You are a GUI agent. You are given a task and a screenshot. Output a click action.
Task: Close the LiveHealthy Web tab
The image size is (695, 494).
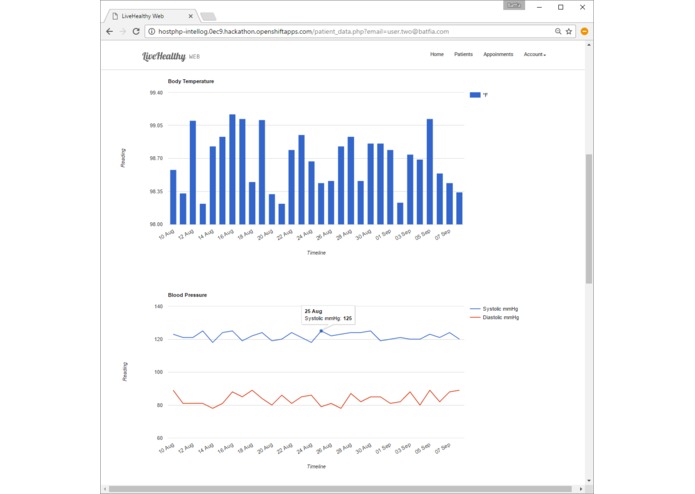191,16
